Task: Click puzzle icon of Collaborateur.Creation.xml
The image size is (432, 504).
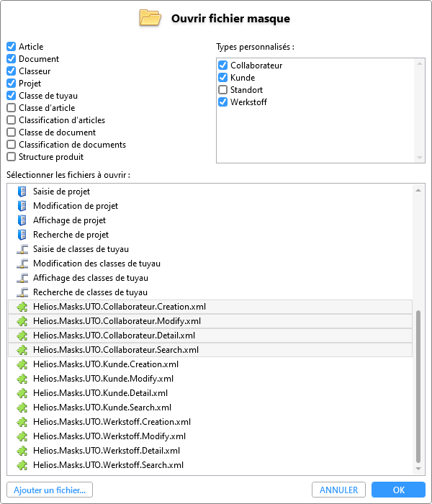Action: pos(22,307)
